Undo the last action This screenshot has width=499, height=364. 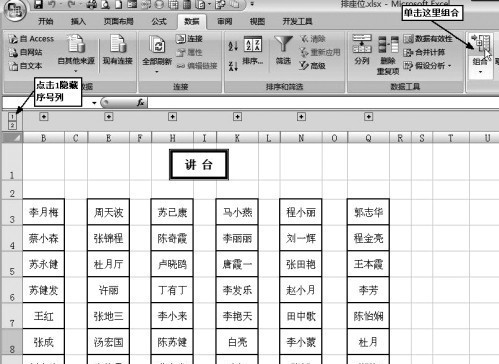pos(52,4)
